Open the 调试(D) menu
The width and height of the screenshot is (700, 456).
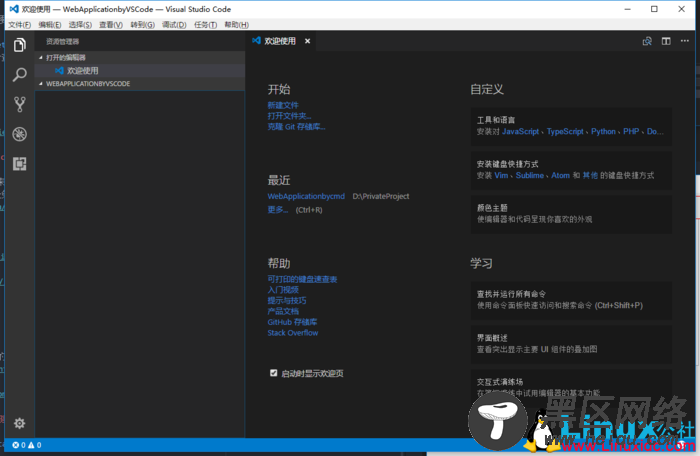174,25
